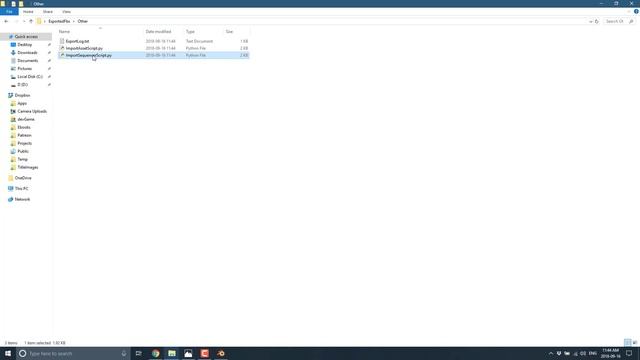Open Projects folder under Dropbox
Viewport: 640px width, 360px height.
click(x=24, y=143)
